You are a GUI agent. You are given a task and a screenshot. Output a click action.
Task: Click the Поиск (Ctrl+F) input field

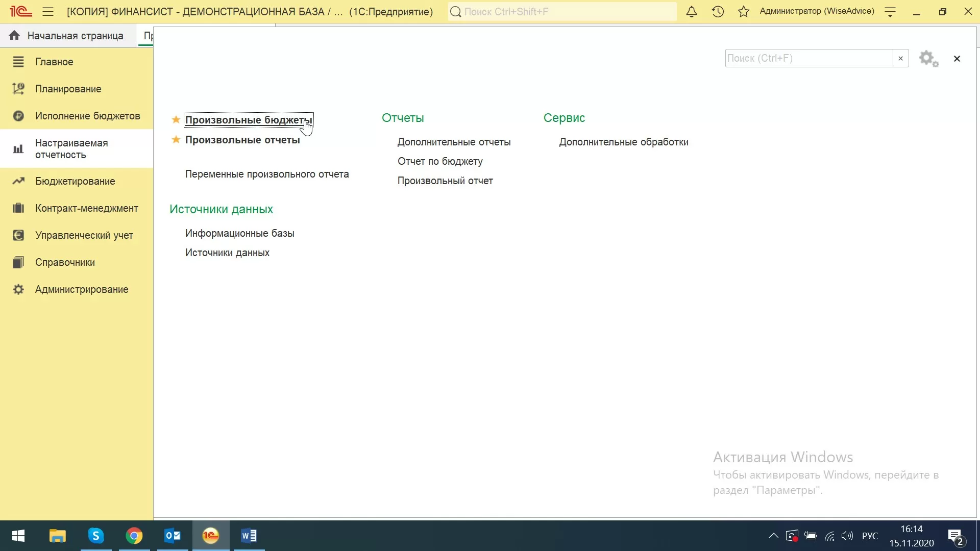[808, 58]
